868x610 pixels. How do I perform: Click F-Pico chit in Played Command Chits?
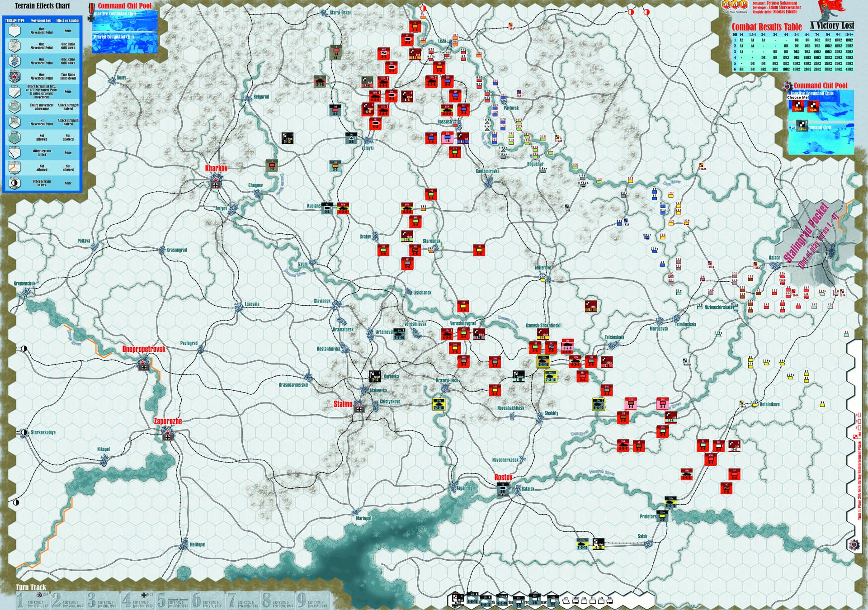pyautogui.click(x=802, y=127)
